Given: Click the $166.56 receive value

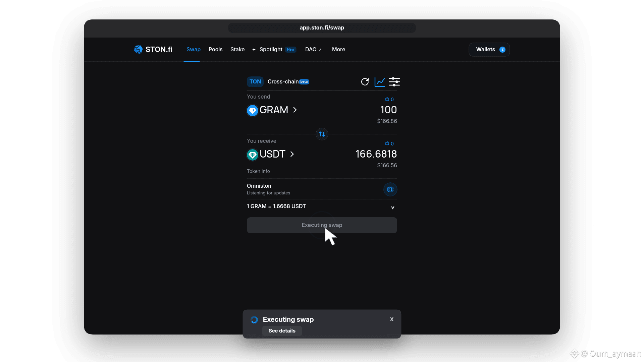Looking at the screenshot, I should point(387,165).
